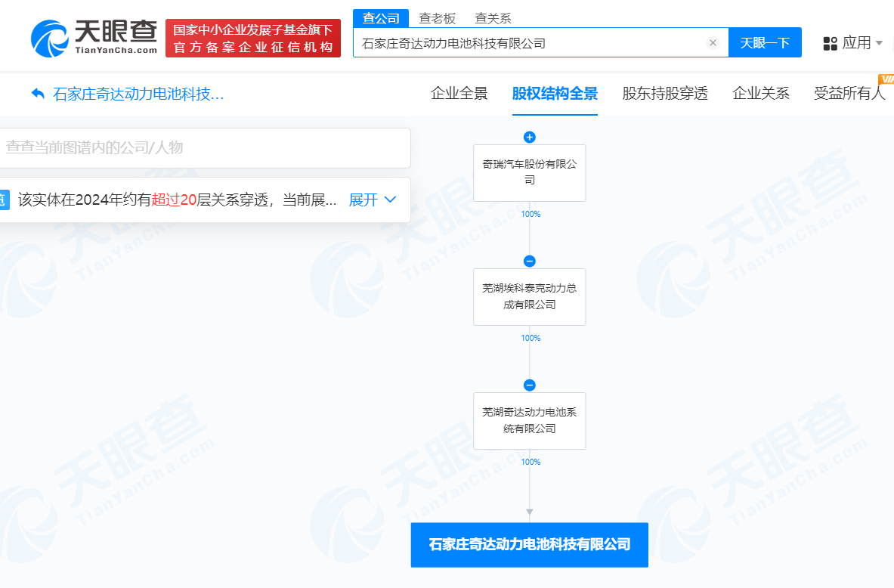Switch to the 查老板 tab
This screenshot has width=894, height=588.
(438, 17)
